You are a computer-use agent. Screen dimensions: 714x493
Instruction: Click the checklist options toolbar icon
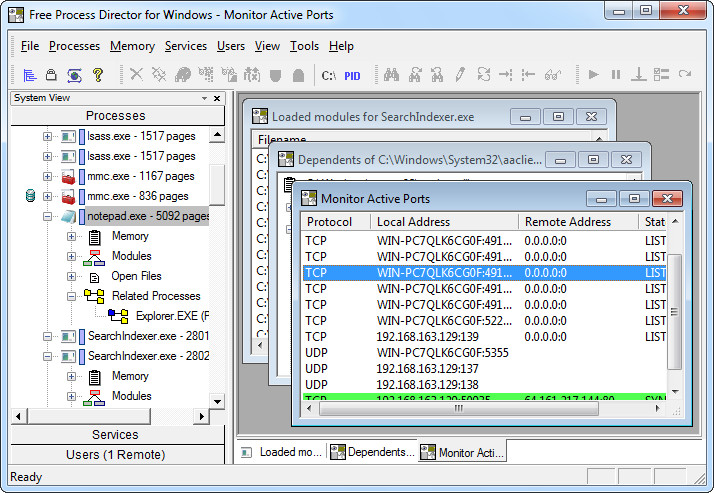[661, 74]
